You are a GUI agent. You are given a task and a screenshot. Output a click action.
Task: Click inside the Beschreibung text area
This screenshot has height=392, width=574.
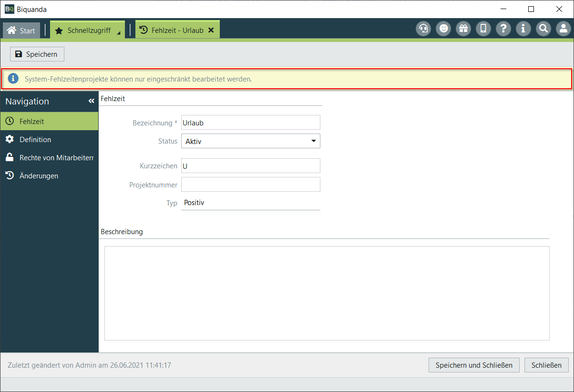[327, 293]
